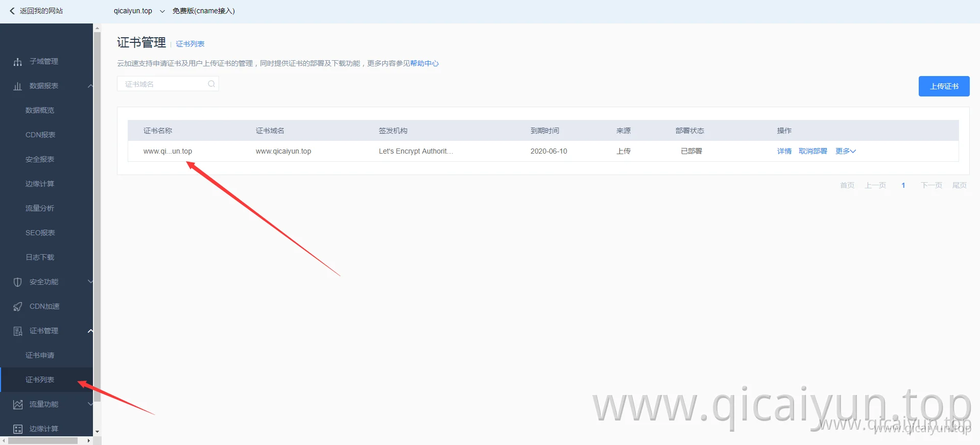Viewport: 980px width, 445px height.
Task: Click the 安全功能 shield icon
Action: click(x=18, y=282)
